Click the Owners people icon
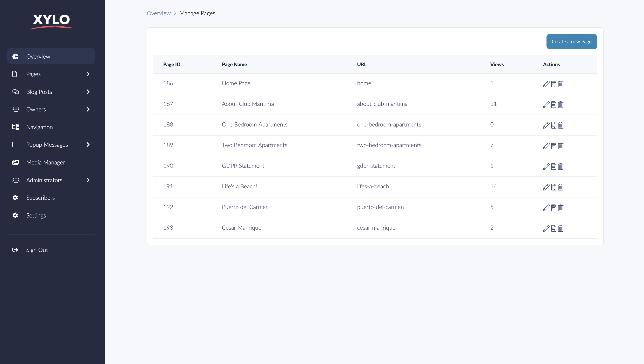 pos(16,109)
